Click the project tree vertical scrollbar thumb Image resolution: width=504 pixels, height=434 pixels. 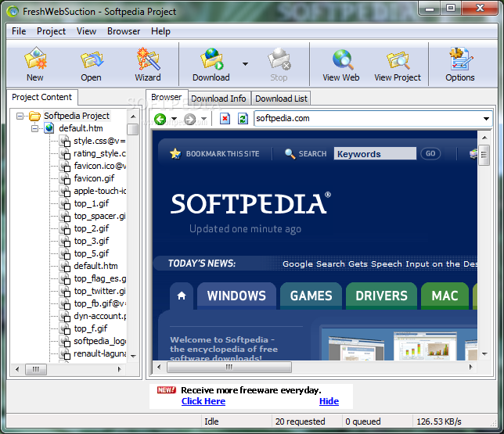click(133, 130)
